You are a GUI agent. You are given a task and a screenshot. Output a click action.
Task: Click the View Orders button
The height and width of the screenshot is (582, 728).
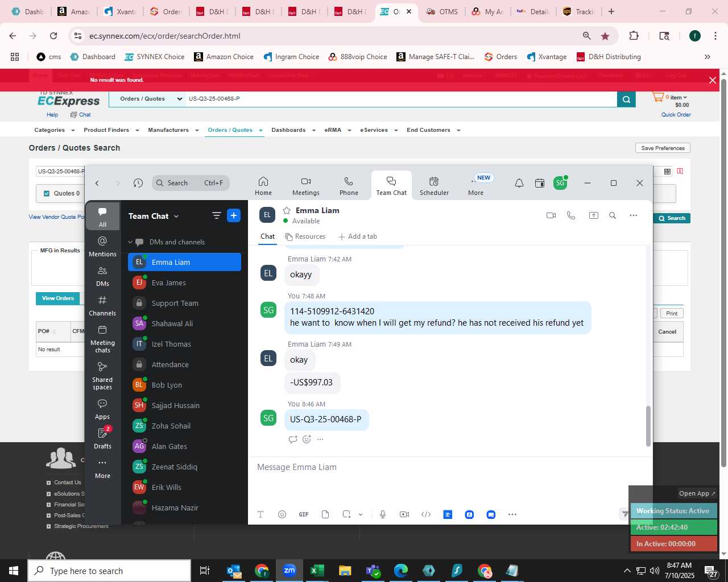(58, 298)
